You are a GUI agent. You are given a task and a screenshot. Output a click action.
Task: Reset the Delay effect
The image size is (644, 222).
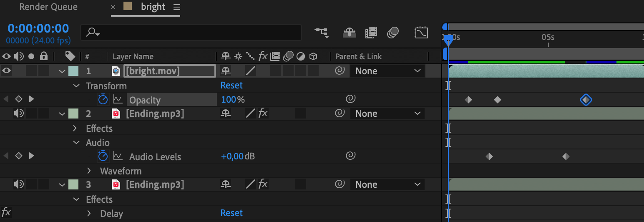click(231, 213)
